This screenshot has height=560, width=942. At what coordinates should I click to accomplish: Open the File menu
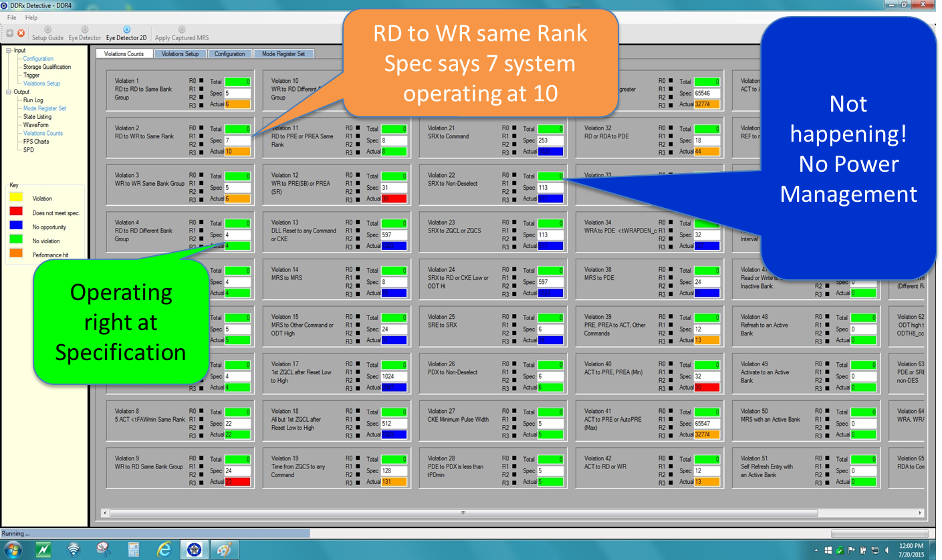point(12,17)
